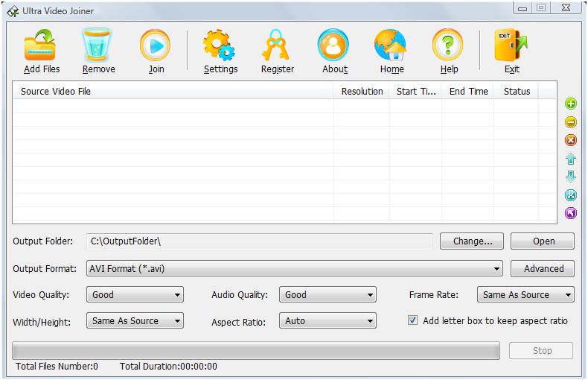Click Ultra Video Joiner title bar icon
Screen dimensions: 588x380
click(x=13, y=11)
